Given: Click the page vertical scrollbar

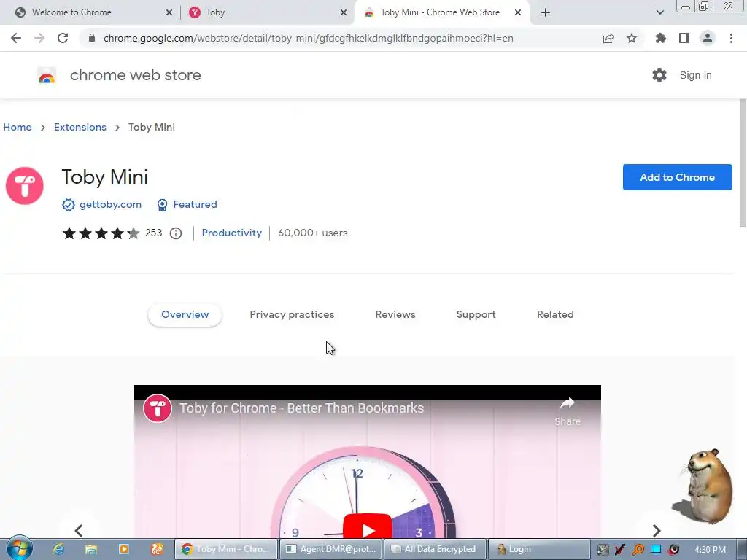Looking at the screenshot, I should point(742,163).
